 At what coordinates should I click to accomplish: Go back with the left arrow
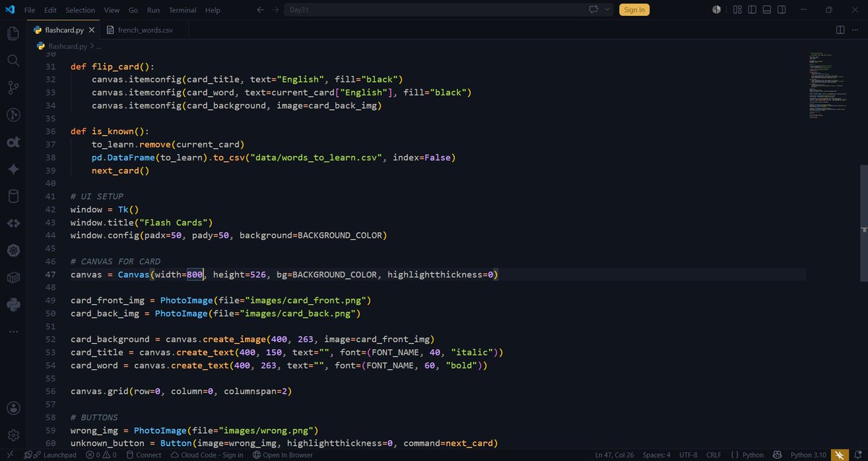[260, 9]
